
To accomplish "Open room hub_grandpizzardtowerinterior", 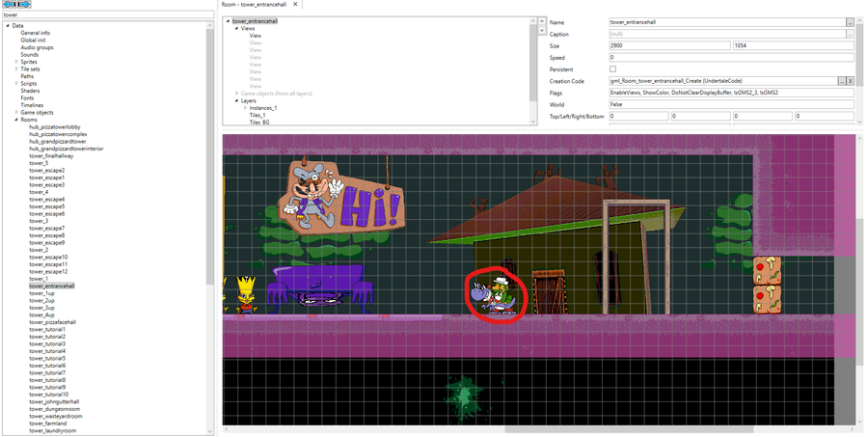I will (67, 149).
